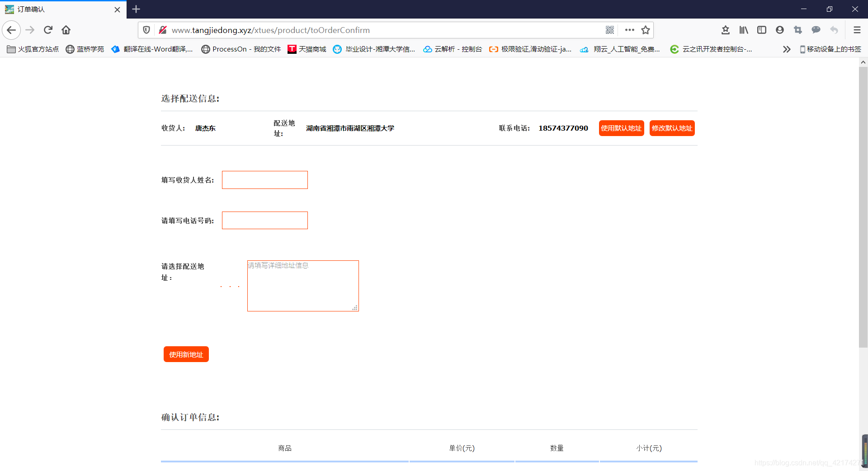Open ProcessOn 我的文件 bookmark
This screenshot has width=868, height=471.
[x=241, y=49]
